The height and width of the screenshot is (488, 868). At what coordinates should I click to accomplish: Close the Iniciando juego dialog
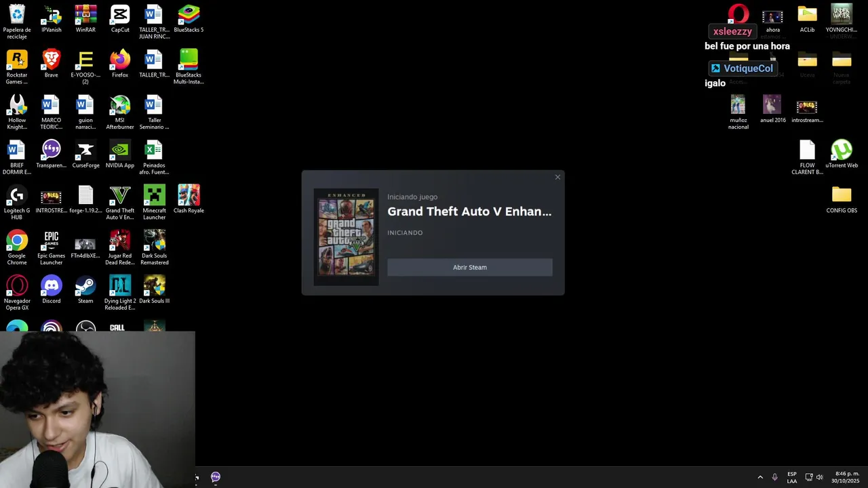pos(557,178)
